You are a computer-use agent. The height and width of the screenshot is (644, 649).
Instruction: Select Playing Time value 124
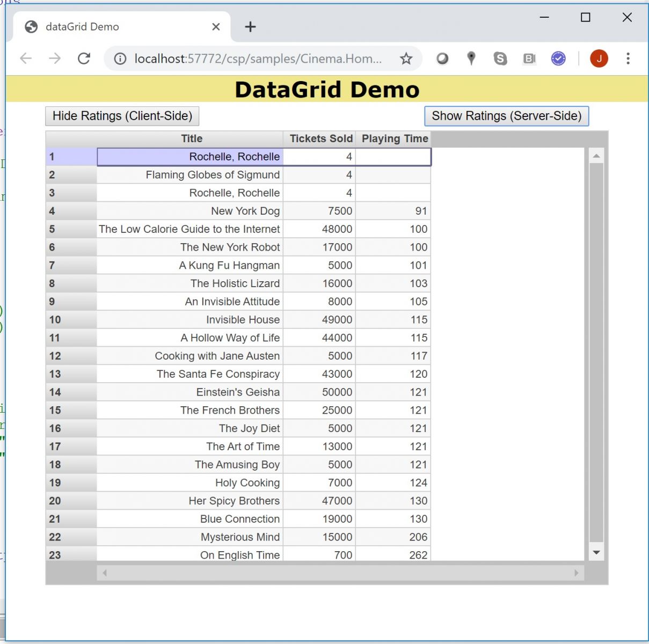coord(393,482)
